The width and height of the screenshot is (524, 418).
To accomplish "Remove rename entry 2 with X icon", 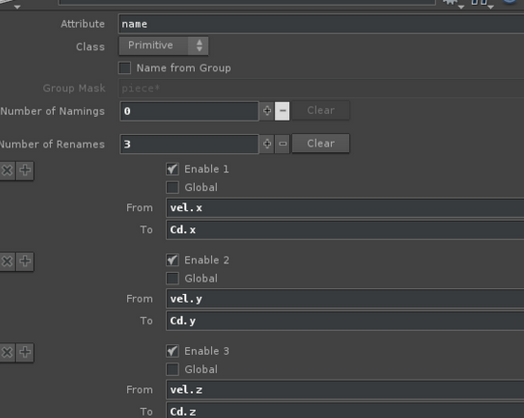I will click(x=7, y=261).
